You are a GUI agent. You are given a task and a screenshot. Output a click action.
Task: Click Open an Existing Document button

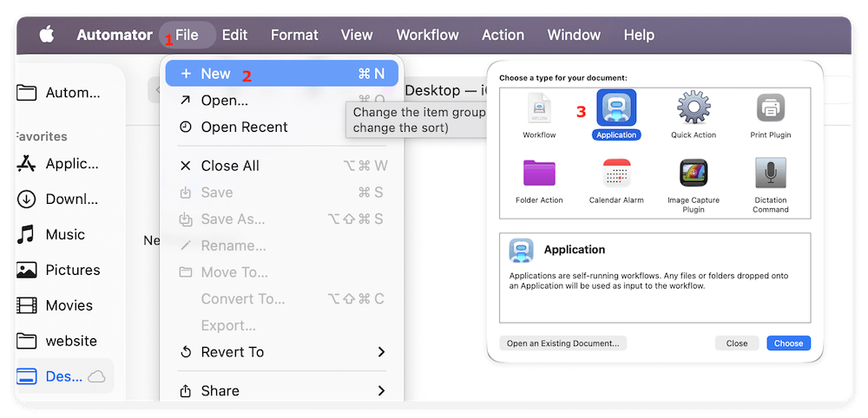coord(563,343)
